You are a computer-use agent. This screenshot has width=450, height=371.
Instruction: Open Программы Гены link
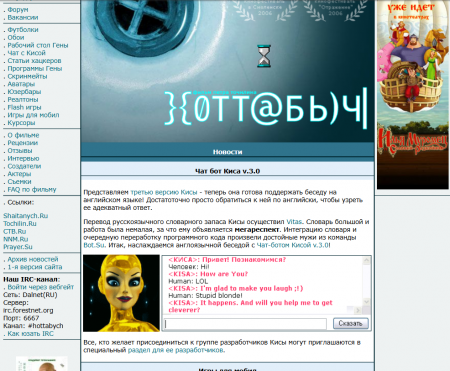pyautogui.click(x=35, y=68)
